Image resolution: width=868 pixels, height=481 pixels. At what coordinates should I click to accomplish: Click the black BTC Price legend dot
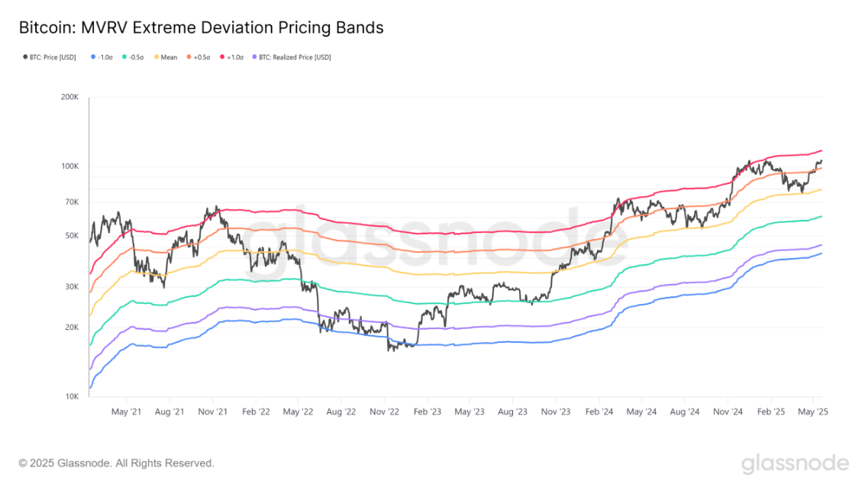pos(25,57)
